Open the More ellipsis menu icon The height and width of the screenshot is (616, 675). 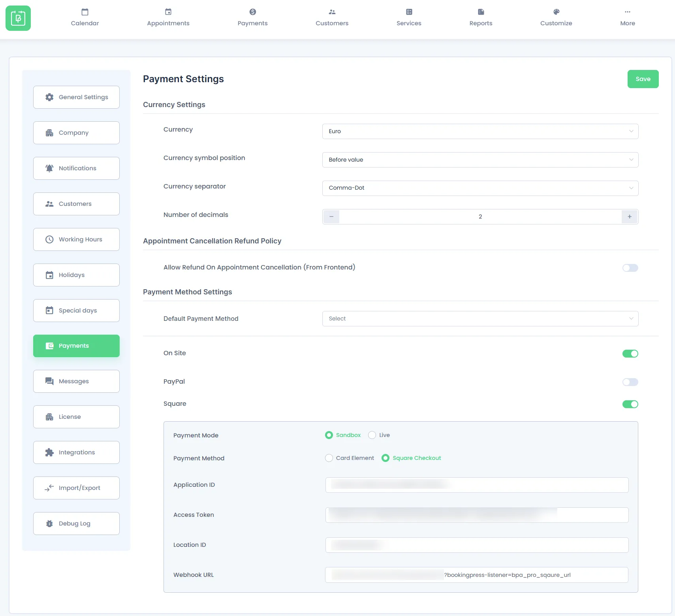tap(628, 12)
